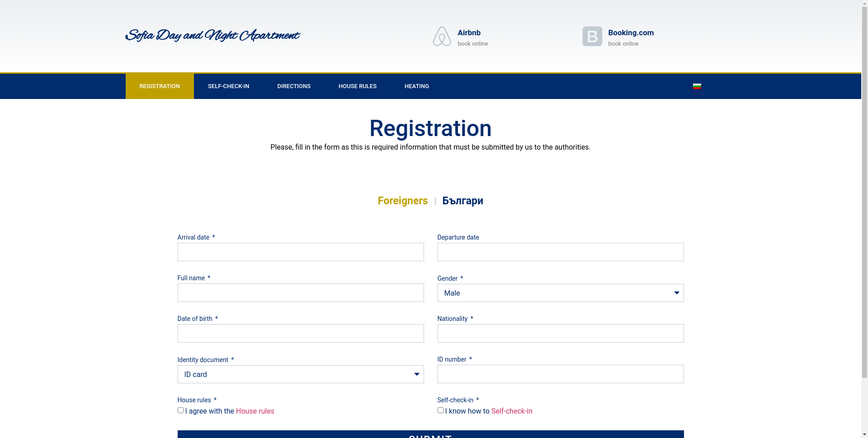Expand the Identity document dropdown
Viewport: 868px width, 438px height.
pos(300,374)
